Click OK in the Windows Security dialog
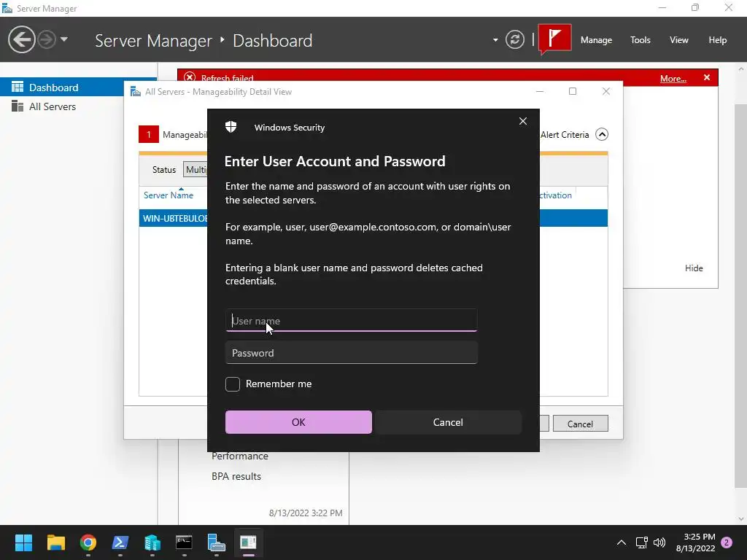The width and height of the screenshot is (747, 560). [298, 422]
